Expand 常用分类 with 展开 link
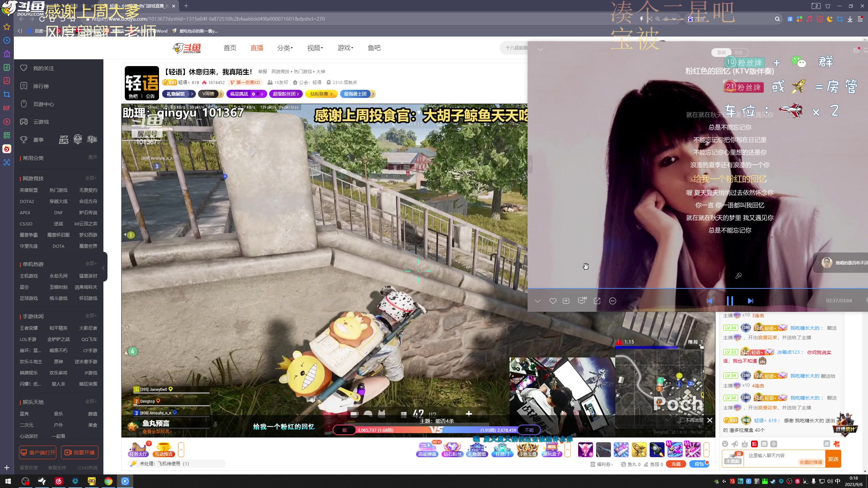The height and width of the screenshot is (488, 868). (93, 157)
